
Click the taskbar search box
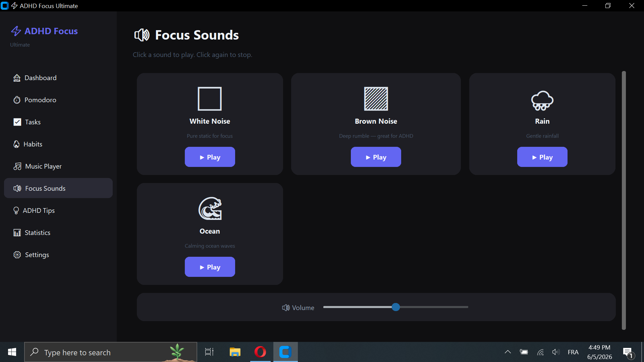coord(111,352)
